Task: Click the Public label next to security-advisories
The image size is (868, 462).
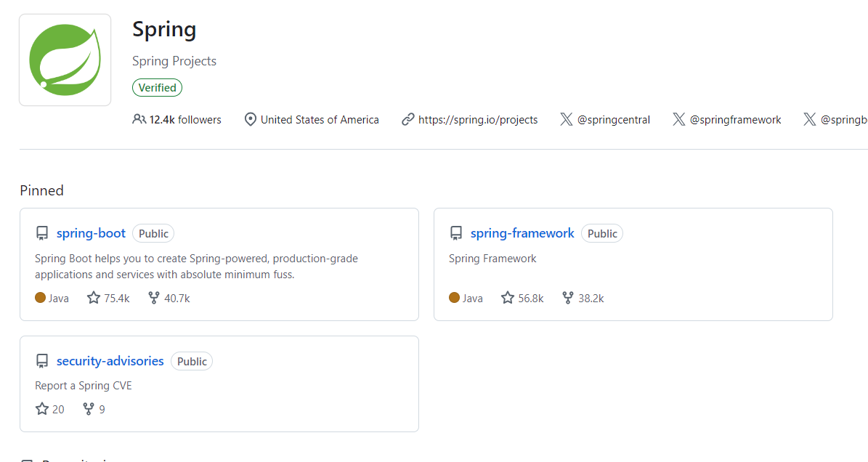Action: click(x=192, y=361)
